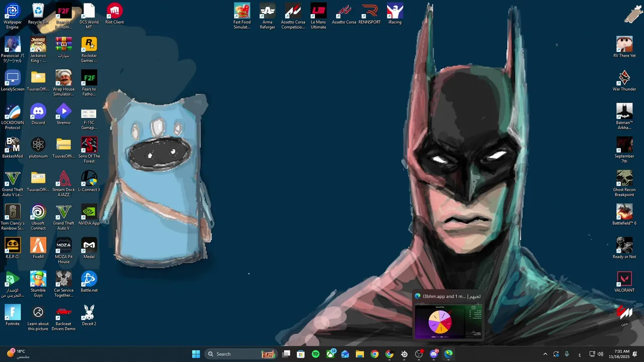Open Battle.net desktop shortcut
Screen dimensions: 644x362
[89, 282]
